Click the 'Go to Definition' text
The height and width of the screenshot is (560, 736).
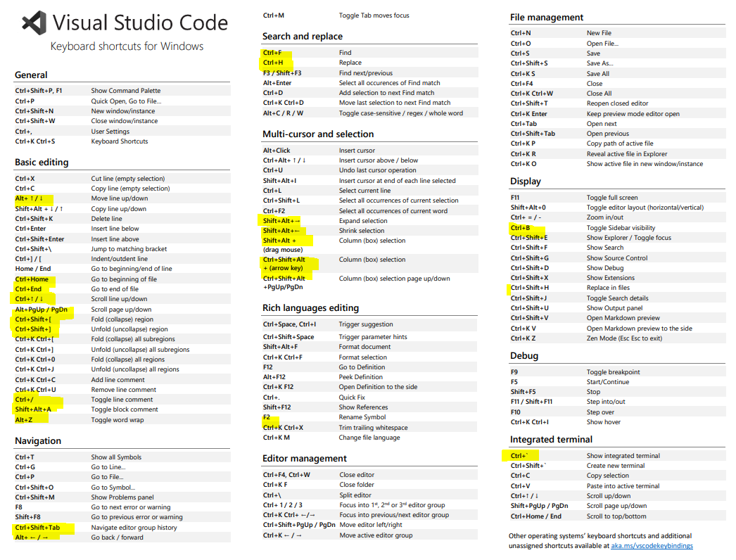click(x=362, y=367)
